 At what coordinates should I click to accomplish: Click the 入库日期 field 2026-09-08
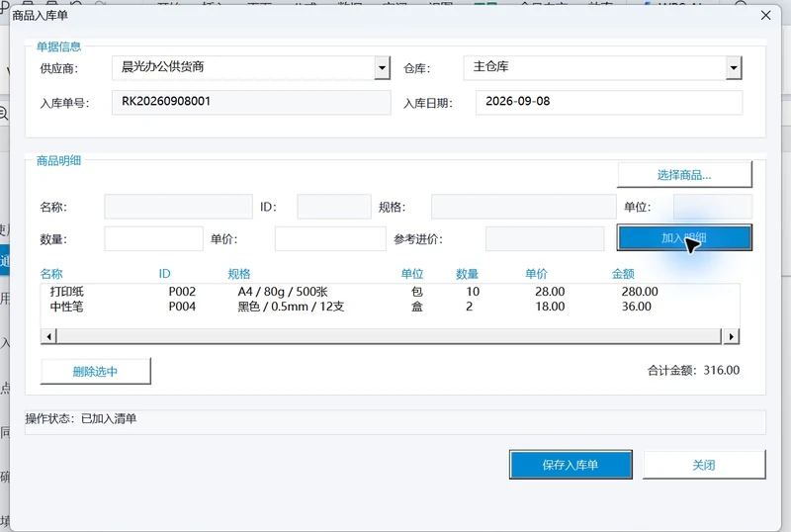point(609,102)
